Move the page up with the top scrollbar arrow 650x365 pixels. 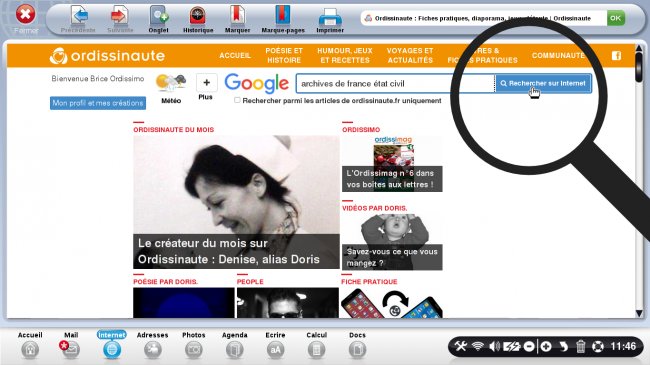tap(639, 49)
